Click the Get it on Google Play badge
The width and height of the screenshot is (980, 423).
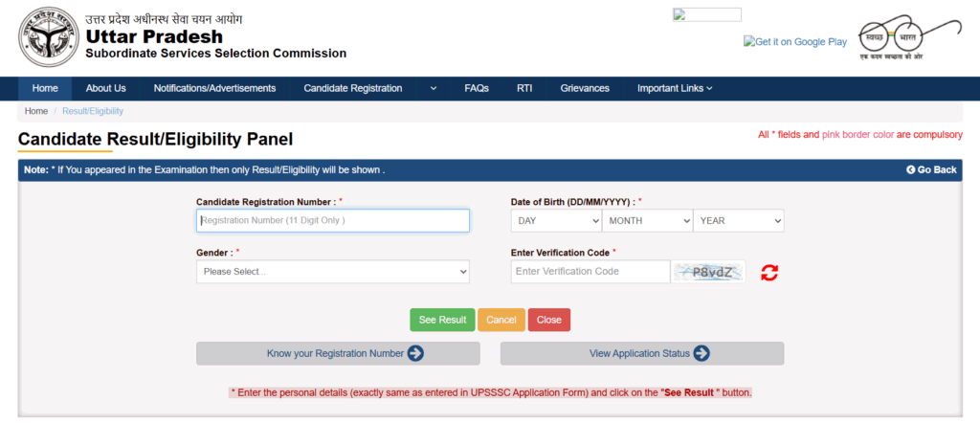click(x=795, y=42)
